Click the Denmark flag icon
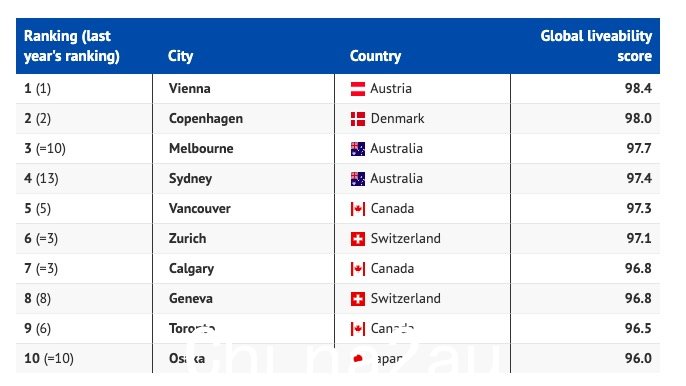Image resolution: width=686 pixels, height=386 pixels. pyautogui.click(x=357, y=119)
